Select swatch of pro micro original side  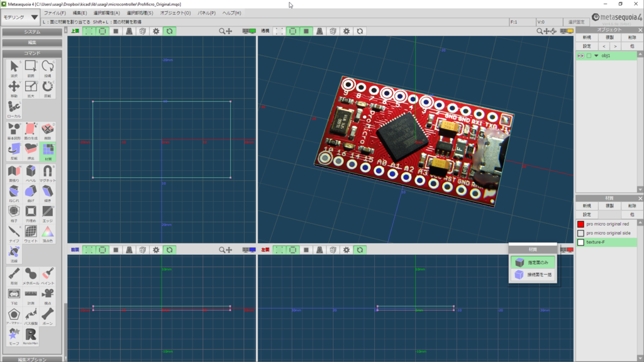point(580,233)
